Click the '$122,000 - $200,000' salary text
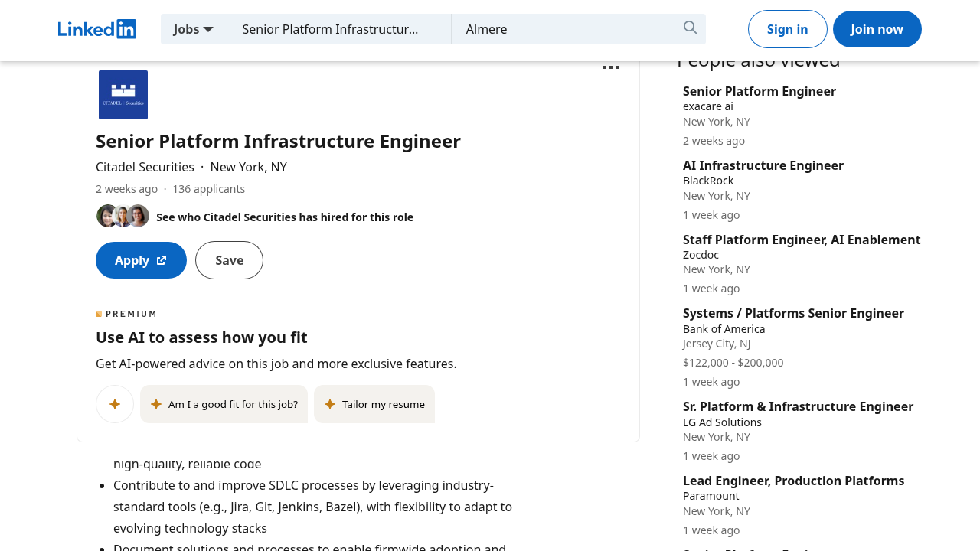 (x=733, y=363)
